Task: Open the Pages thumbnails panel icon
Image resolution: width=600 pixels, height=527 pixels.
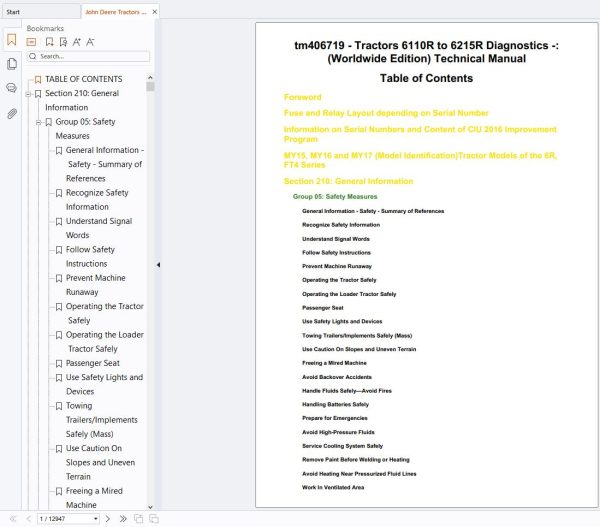Action: [12, 64]
